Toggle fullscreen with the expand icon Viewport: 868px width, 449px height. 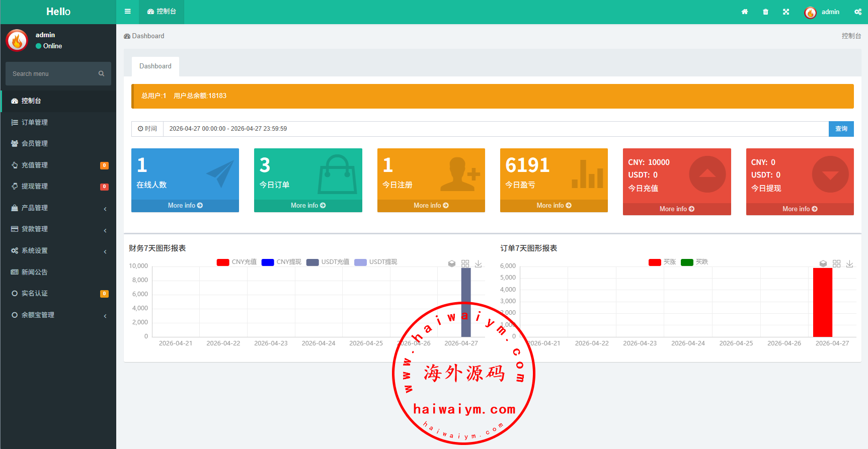[x=786, y=12]
